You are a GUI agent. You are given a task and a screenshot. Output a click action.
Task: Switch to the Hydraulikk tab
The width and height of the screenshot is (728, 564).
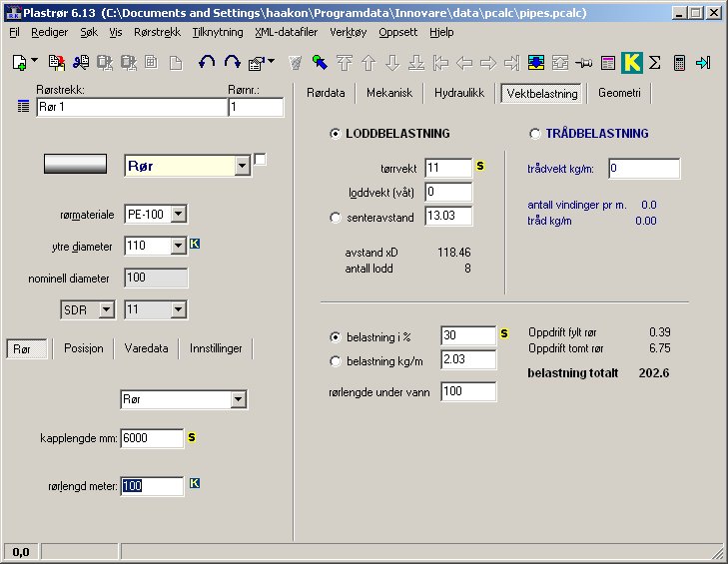458,93
